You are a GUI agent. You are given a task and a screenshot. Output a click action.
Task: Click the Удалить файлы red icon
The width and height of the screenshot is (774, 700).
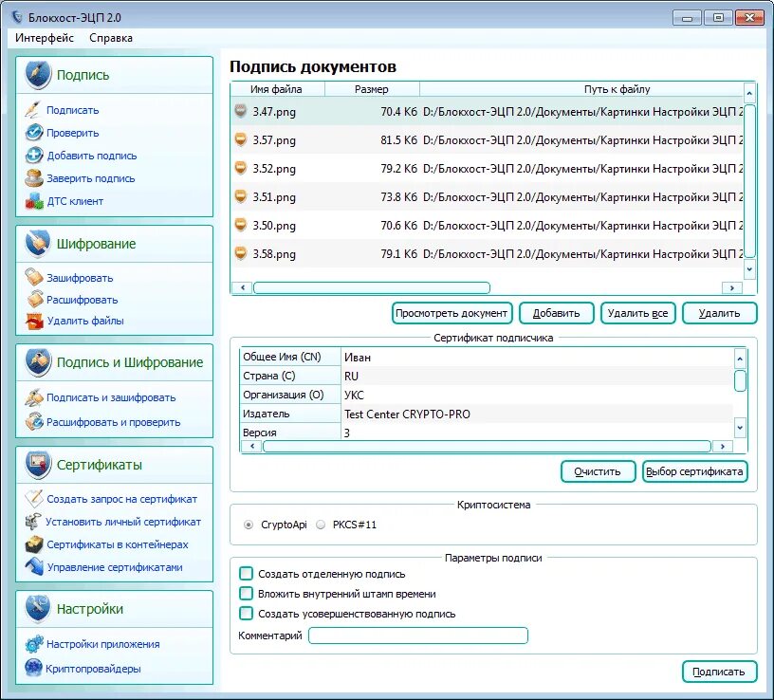point(34,321)
